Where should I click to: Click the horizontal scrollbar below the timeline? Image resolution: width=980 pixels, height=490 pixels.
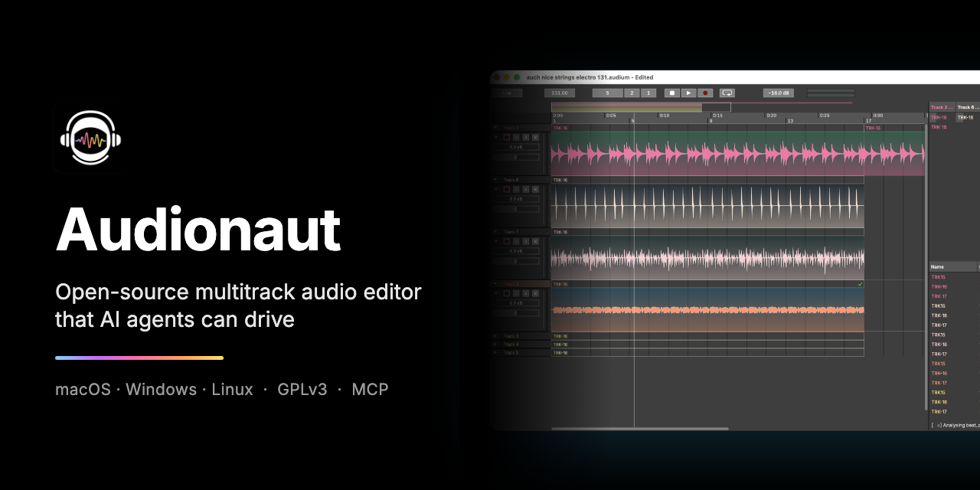point(640,429)
